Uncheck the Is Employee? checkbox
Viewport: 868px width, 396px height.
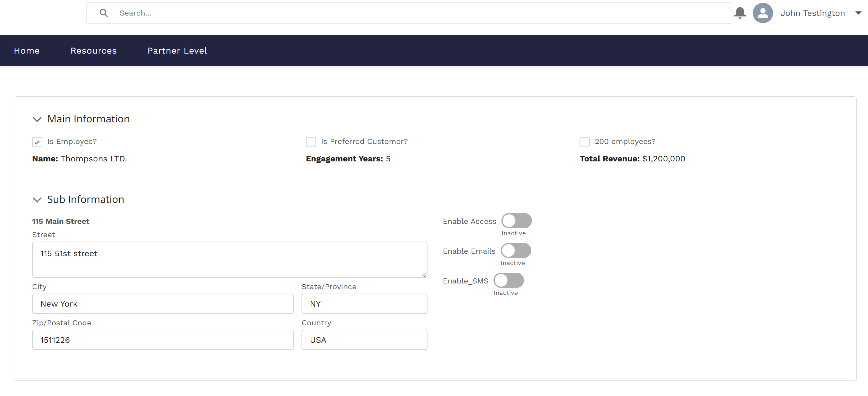pyautogui.click(x=37, y=142)
